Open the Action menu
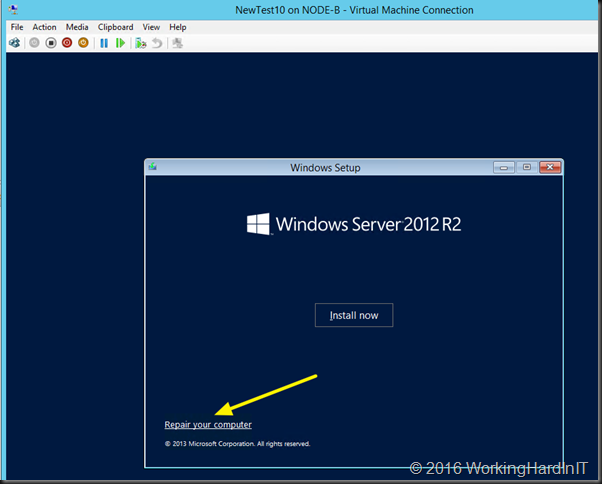The width and height of the screenshot is (602, 484). [44, 27]
